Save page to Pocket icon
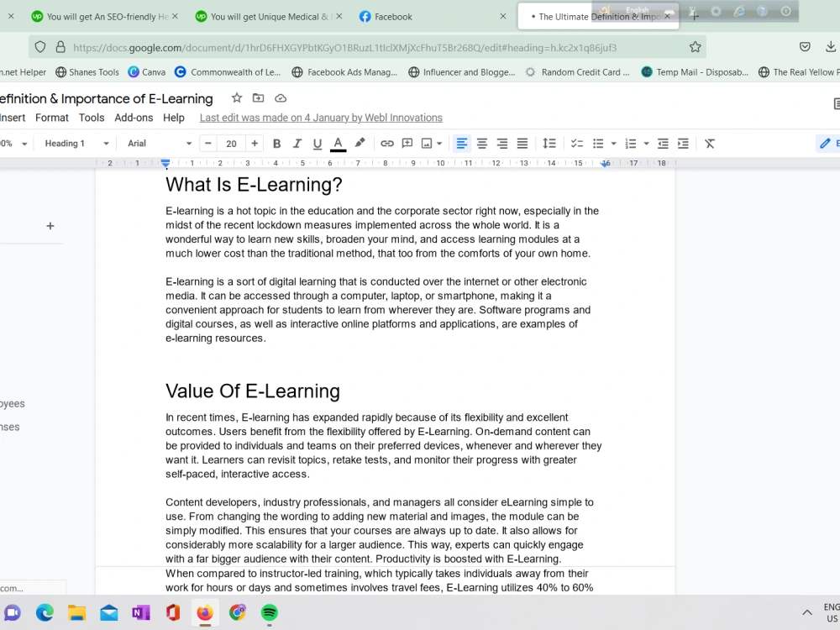Image resolution: width=840 pixels, height=630 pixels. 805,46
